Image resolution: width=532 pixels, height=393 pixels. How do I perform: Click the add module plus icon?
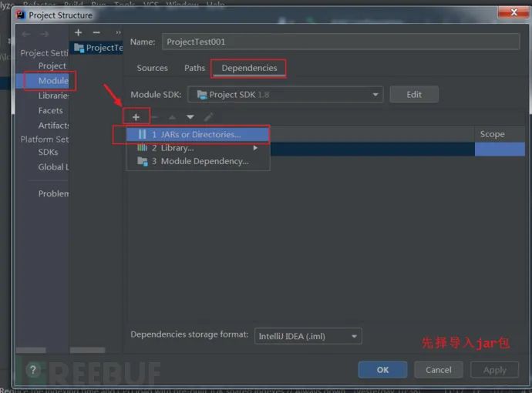point(79,32)
